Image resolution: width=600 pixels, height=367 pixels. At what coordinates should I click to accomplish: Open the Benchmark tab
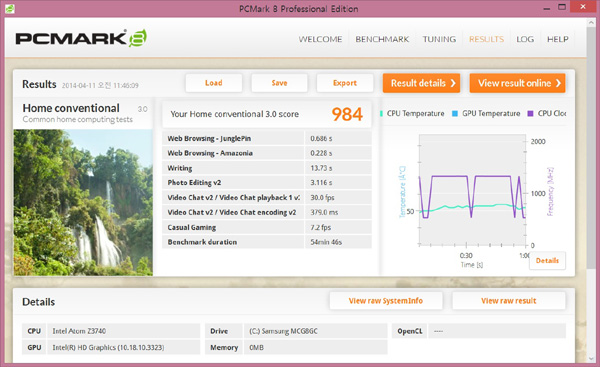(382, 39)
